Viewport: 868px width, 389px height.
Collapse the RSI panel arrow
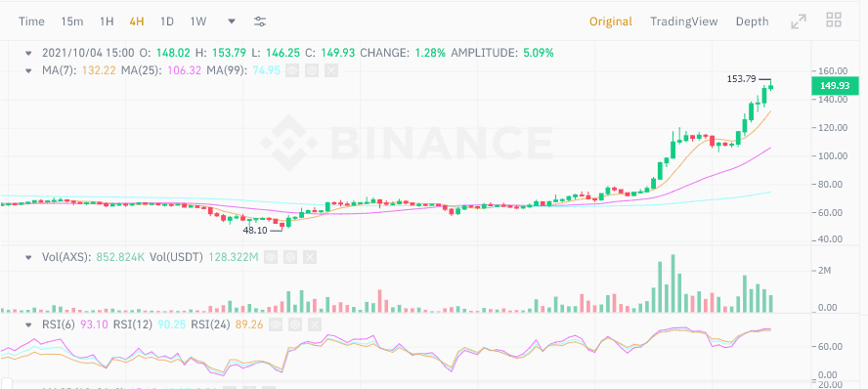click(28, 325)
